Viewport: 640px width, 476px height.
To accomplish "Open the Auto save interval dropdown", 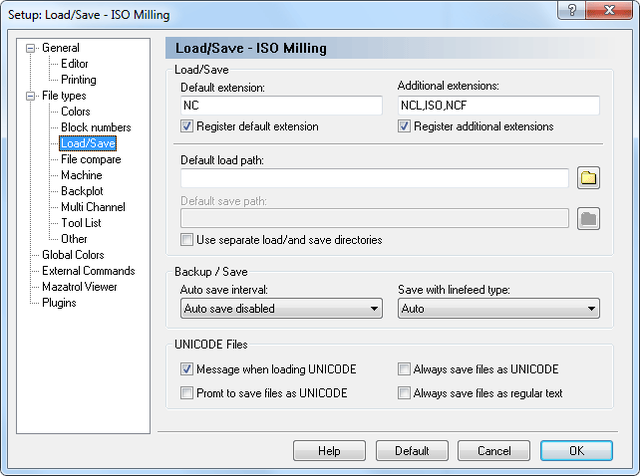I will pyautogui.click(x=281, y=309).
